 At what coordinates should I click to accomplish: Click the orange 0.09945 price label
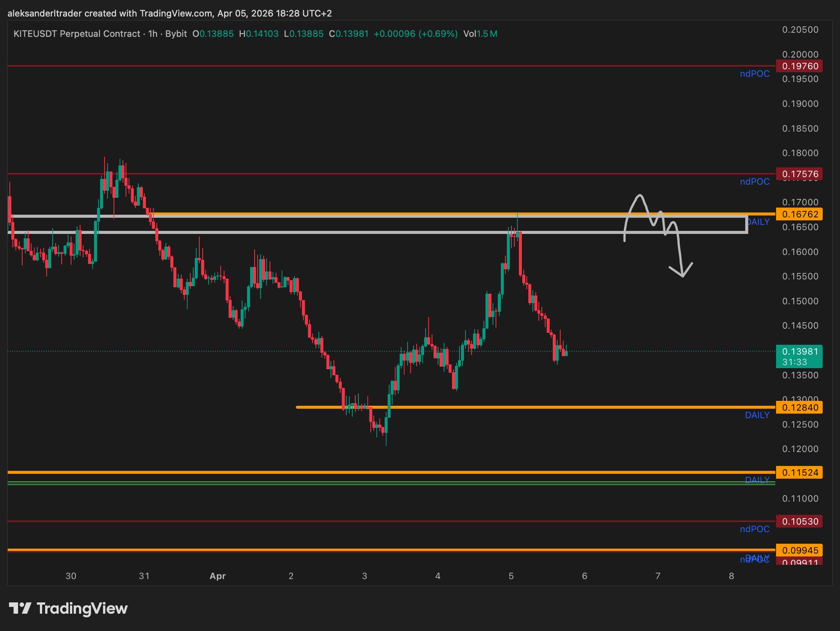pos(799,550)
